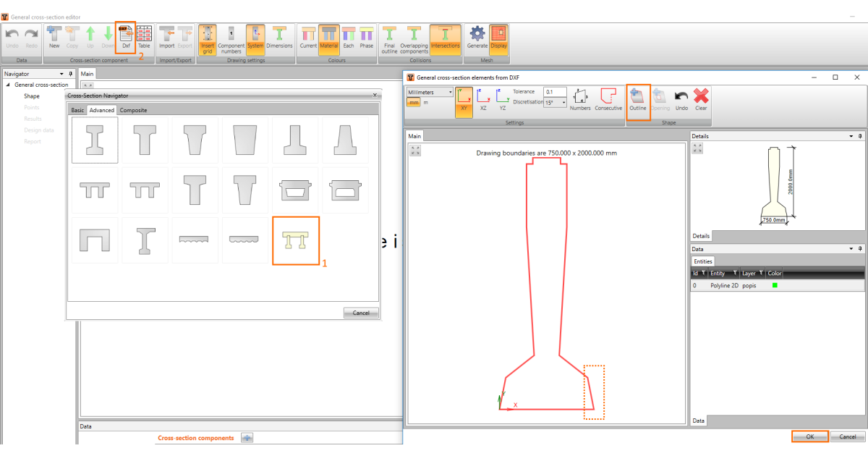Click the OK button
The image size is (868, 456).
pos(809,436)
